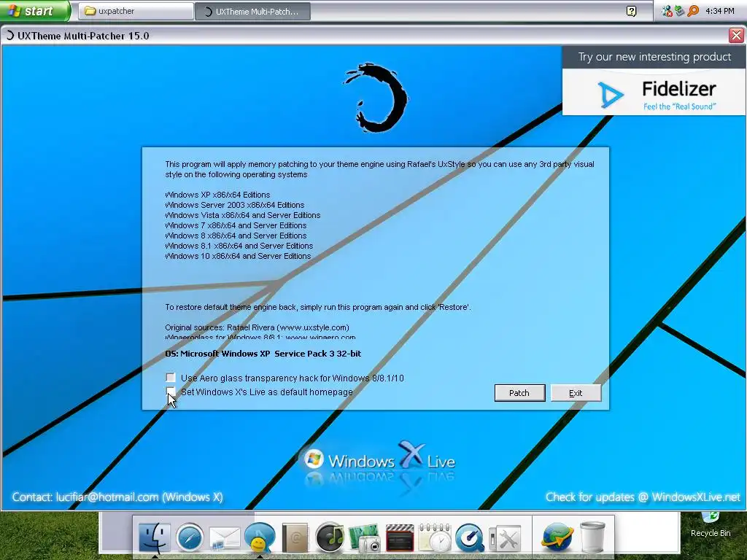Enable Aero glass transparency hack checkbox
This screenshot has height=560, width=747.
pyautogui.click(x=171, y=378)
